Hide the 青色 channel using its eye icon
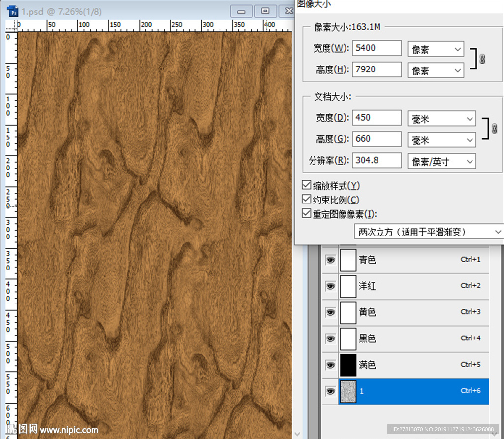 point(330,260)
